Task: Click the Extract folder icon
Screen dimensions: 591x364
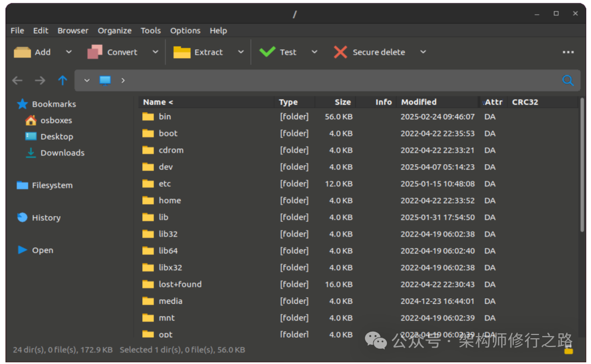Action: coord(182,52)
